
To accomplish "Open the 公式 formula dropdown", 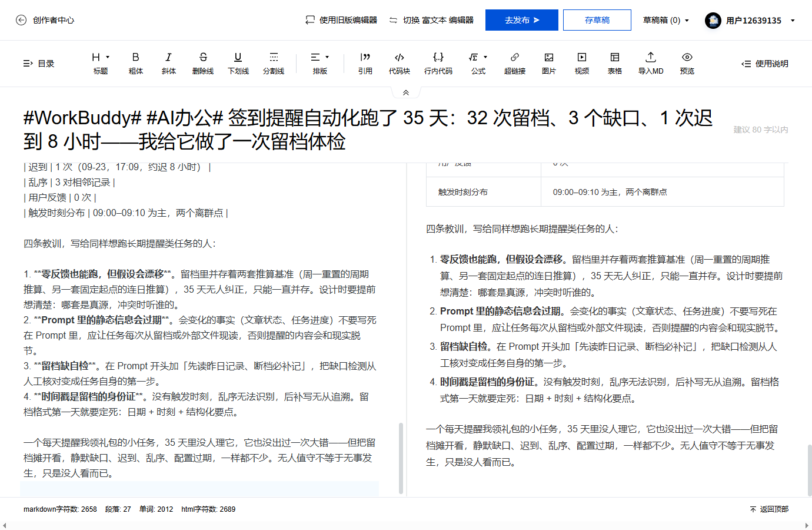I will 478,63.
